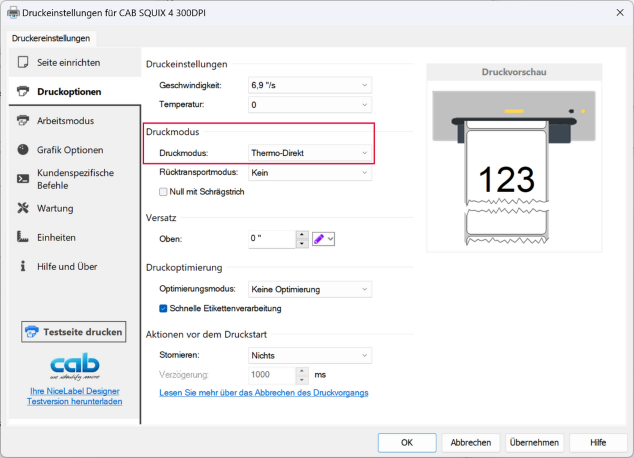Open Seite einrichten section
The height and width of the screenshot is (458, 634).
75,62
